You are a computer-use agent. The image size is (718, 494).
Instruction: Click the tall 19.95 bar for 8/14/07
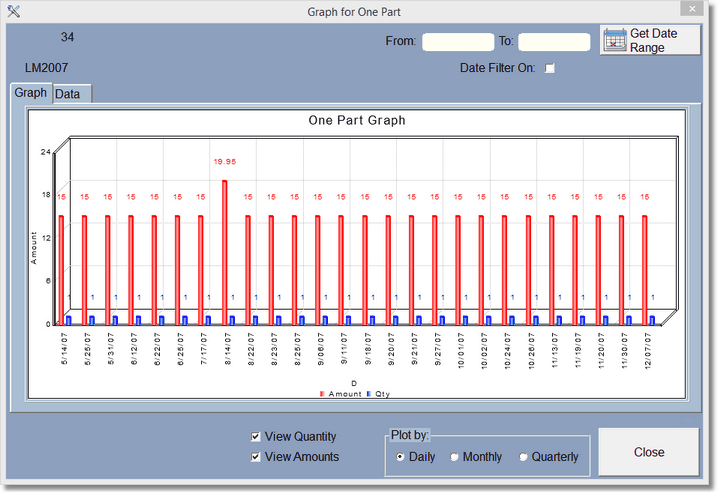(224, 250)
